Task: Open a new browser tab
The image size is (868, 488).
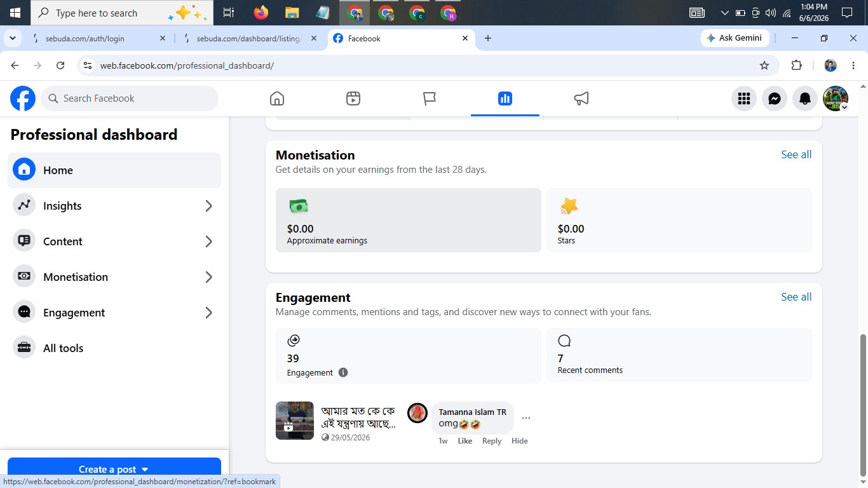Action: coord(488,39)
